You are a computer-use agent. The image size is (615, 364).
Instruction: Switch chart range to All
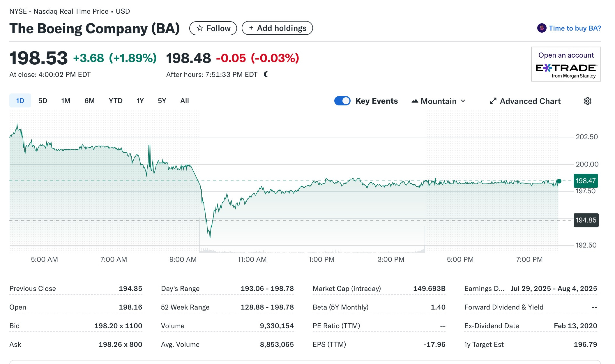point(185,101)
